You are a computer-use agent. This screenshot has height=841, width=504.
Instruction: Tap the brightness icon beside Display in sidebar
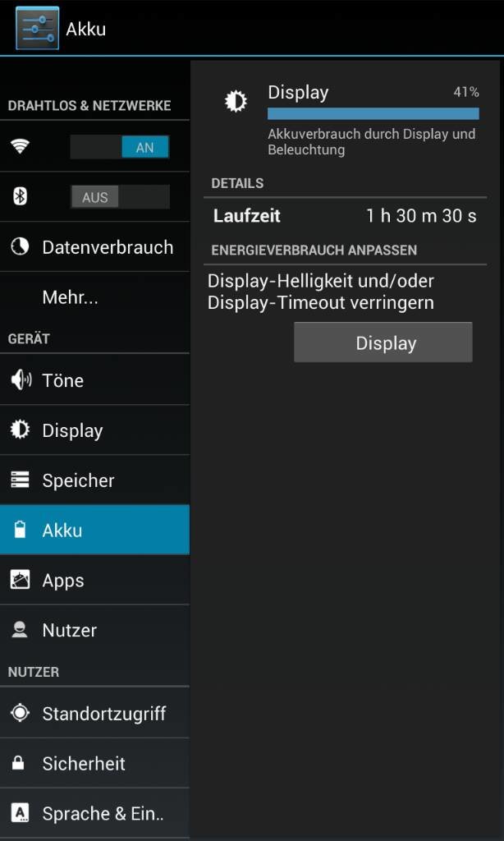(x=20, y=430)
